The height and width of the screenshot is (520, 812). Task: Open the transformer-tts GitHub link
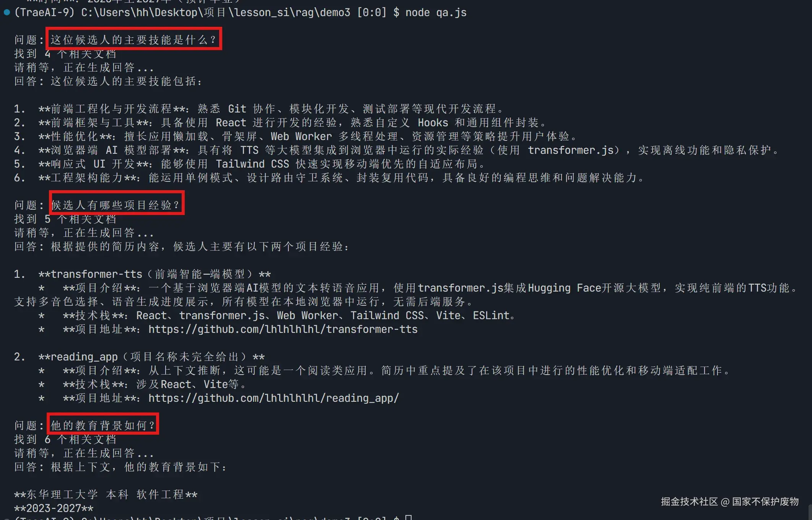point(283,329)
